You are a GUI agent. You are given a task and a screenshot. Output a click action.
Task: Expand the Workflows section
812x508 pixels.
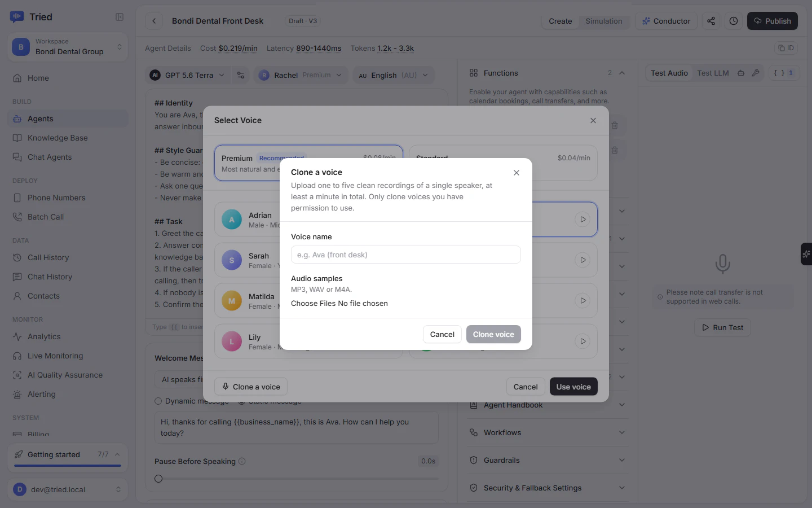tap(547, 432)
